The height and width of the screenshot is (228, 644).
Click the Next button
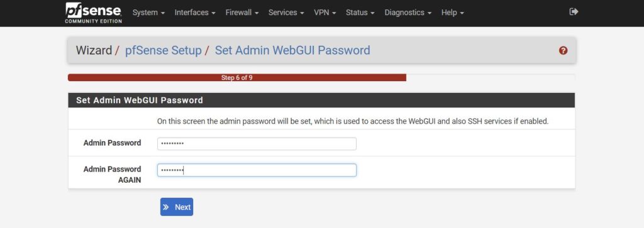tap(177, 207)
